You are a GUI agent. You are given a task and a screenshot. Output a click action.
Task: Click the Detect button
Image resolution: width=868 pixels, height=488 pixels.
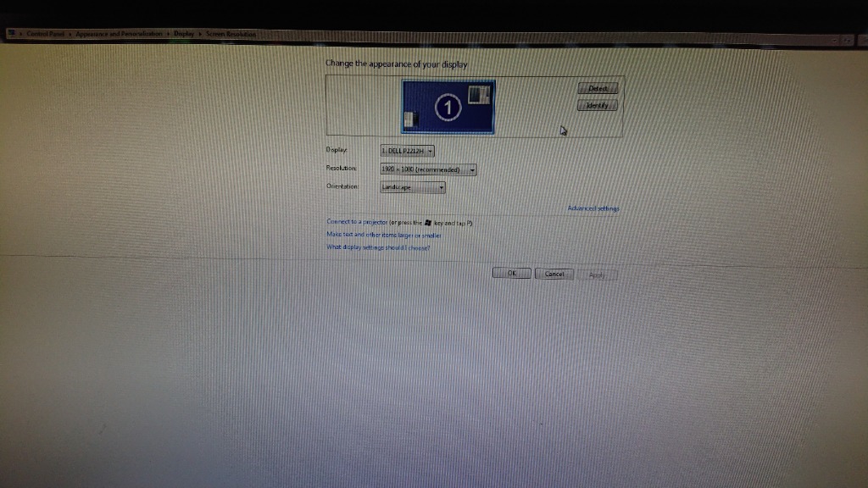598,87
